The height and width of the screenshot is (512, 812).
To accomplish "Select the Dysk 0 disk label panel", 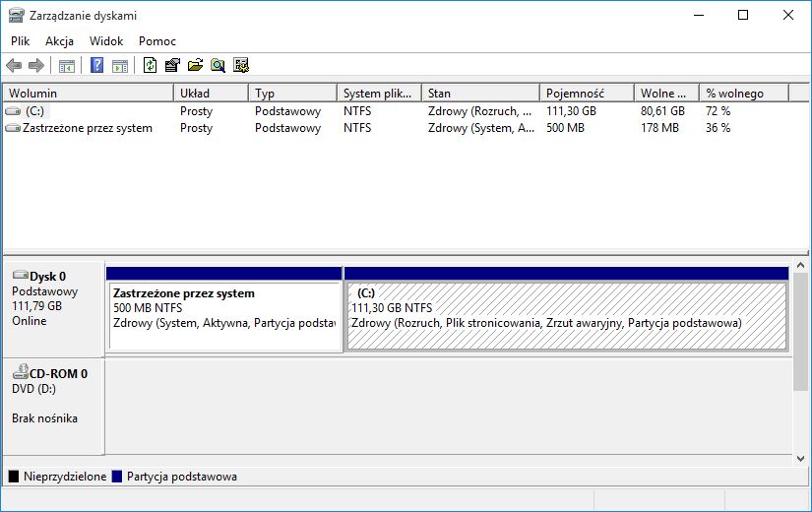I will 53,309.
